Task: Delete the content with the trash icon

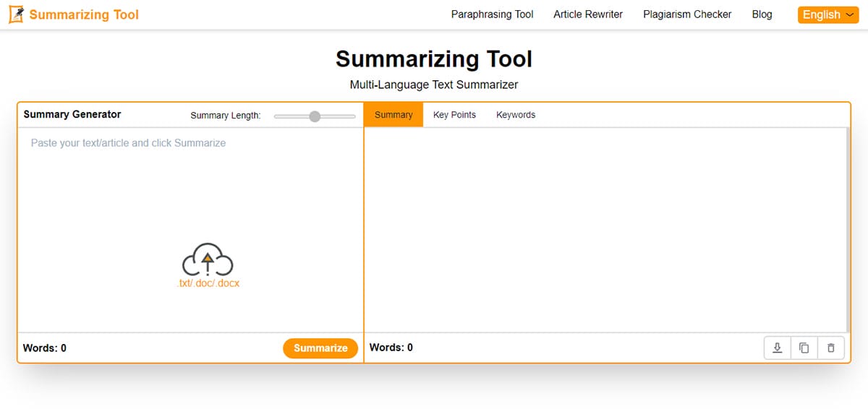Action: tap(830, 348)
